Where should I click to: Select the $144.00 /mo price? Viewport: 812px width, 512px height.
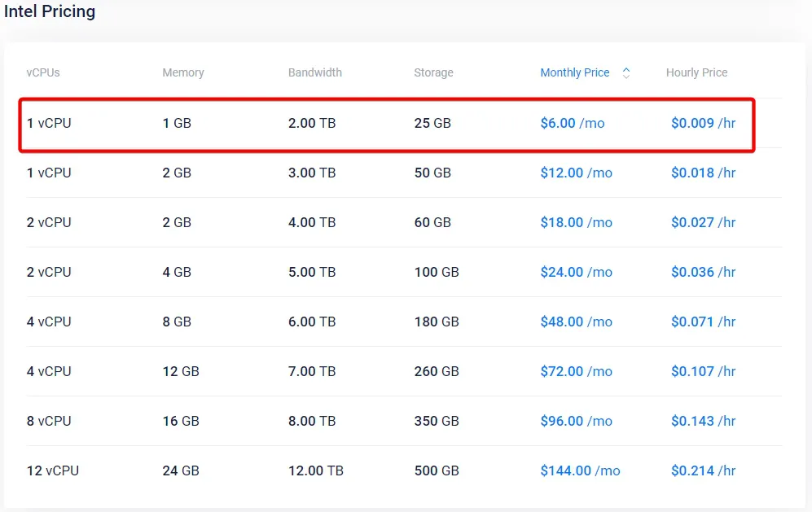coord(580,471)
